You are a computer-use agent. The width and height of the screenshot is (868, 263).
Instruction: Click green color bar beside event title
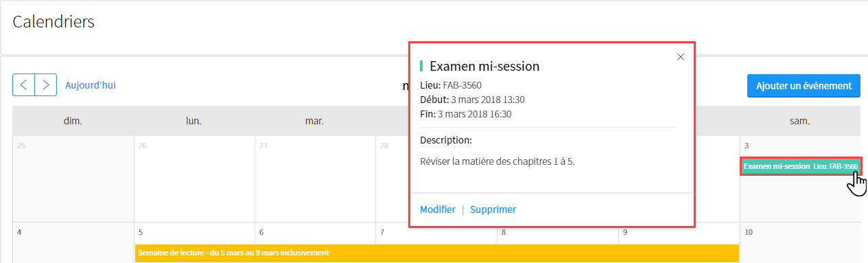tap(421, 67)
